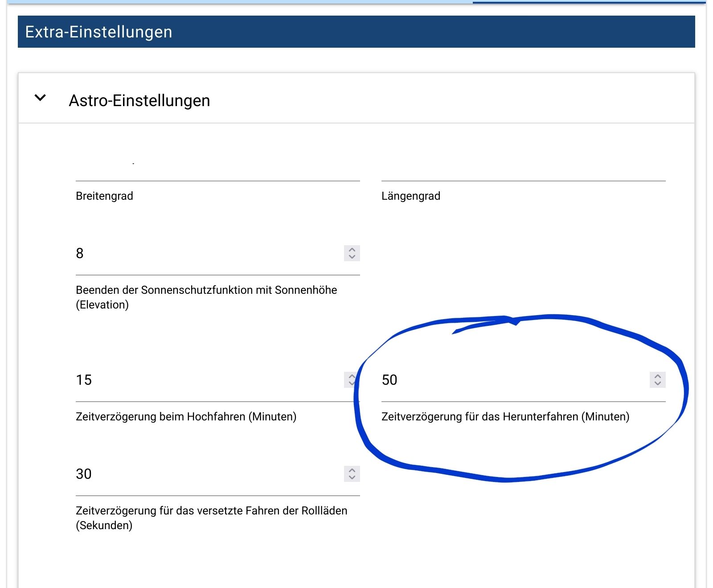Screen dimensions: 713x588
Task: Click the Astro-Einstellungen heading text
Action: pyautogui.click(x=139, y=101)
